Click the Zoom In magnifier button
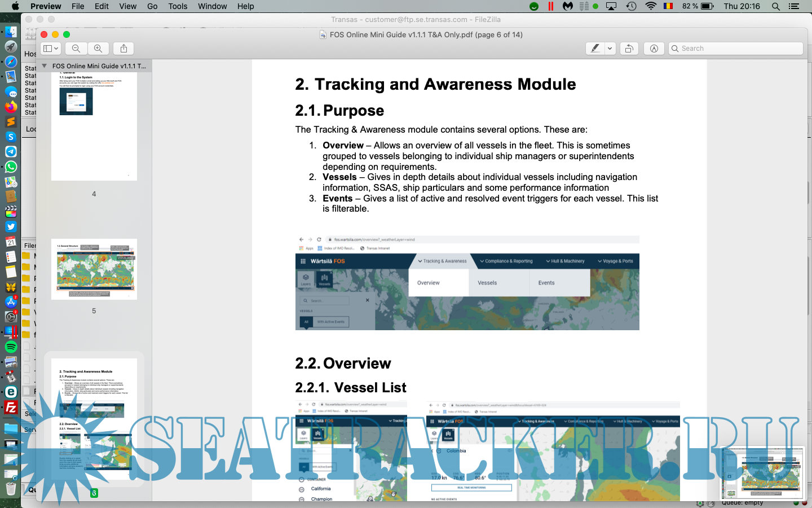The image size is (812, 508). coord(98,49)
